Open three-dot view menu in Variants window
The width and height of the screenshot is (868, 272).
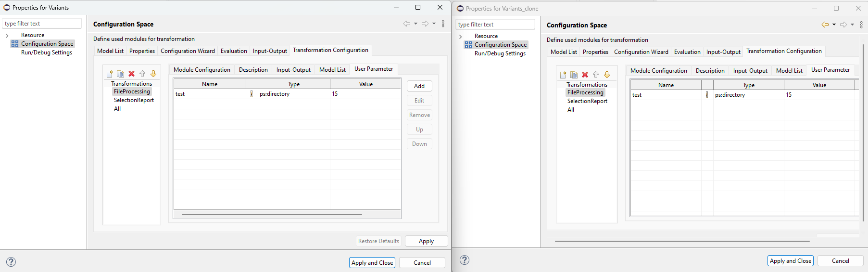coord(443,24)
